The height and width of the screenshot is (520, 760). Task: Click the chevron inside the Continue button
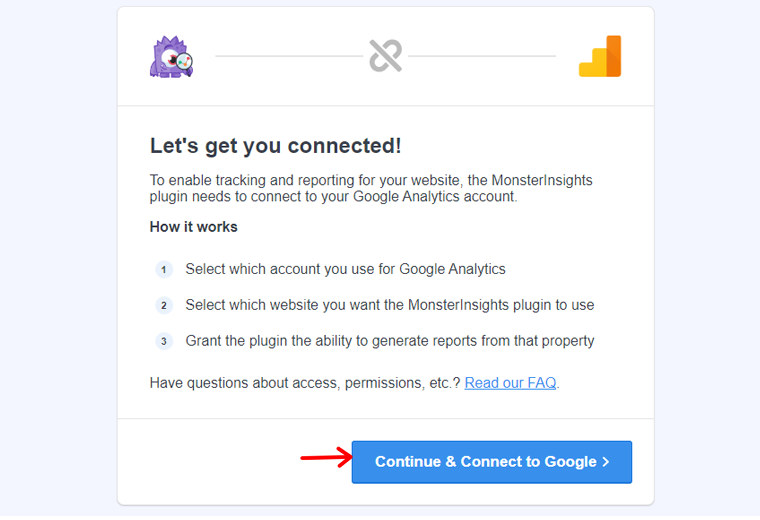click(605, 462)
